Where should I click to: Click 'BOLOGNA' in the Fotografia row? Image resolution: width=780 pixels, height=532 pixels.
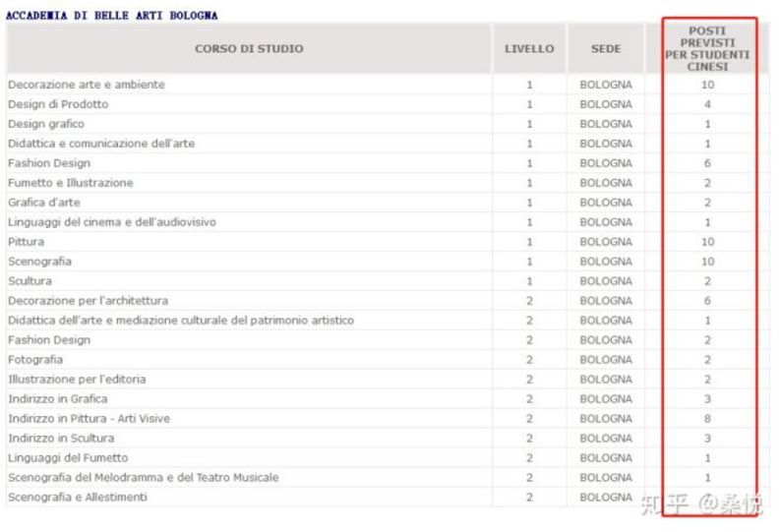pos(606,360)
